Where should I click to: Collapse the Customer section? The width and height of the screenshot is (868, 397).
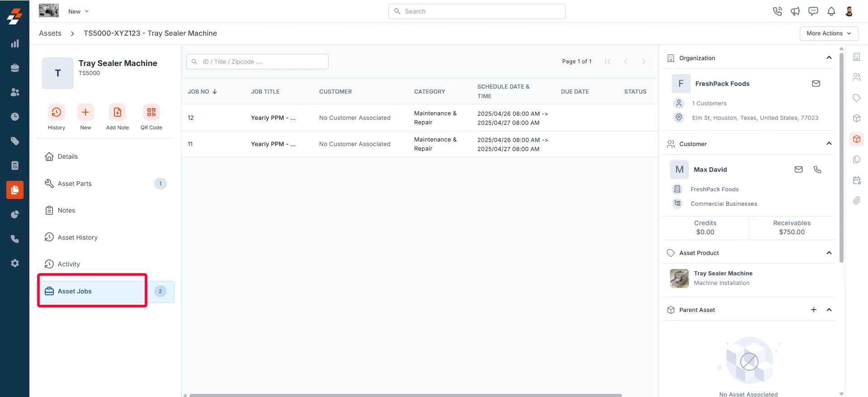829,144
